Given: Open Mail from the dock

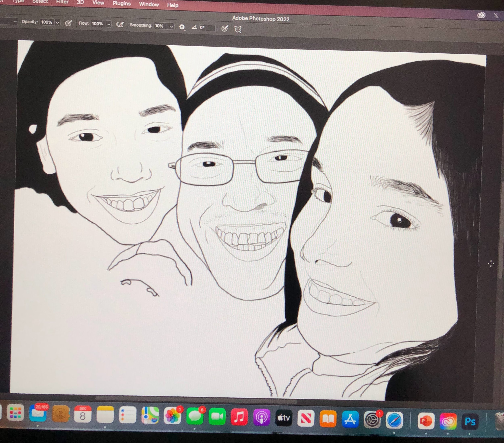Looking at the screenshot, I should click(38, 413).
